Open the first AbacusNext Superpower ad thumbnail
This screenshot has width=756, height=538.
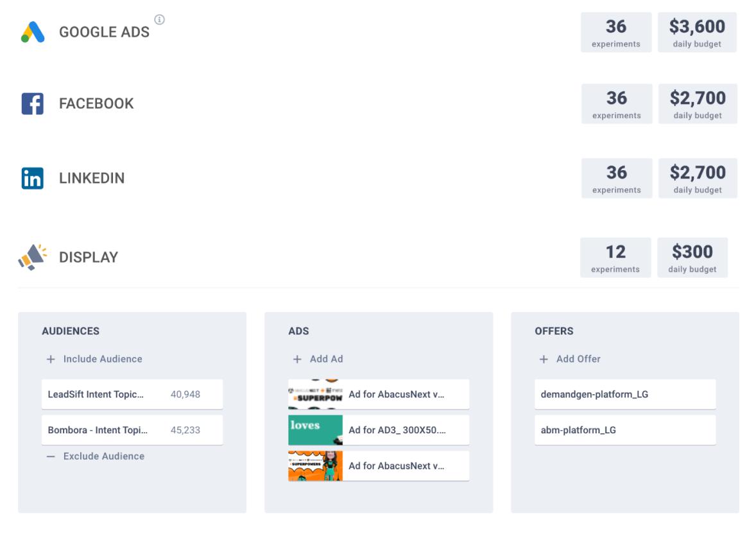(x=315, y=394)
